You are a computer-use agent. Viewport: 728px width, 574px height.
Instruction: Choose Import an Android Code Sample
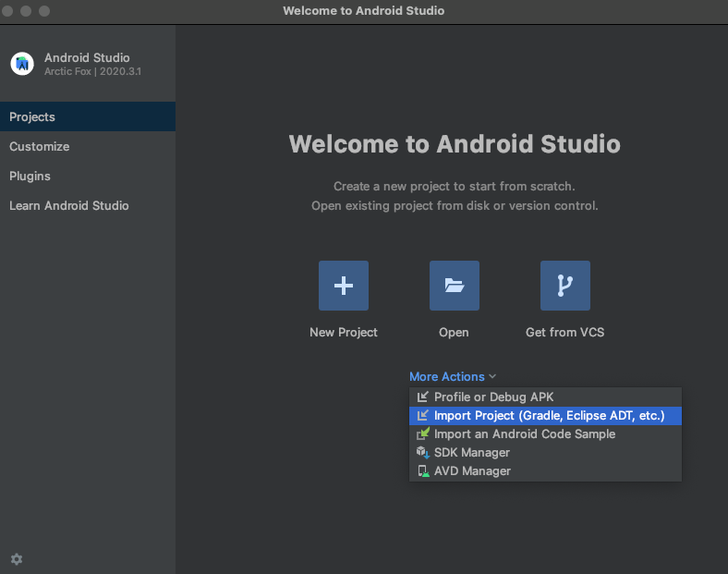click(x=524, y=434)
